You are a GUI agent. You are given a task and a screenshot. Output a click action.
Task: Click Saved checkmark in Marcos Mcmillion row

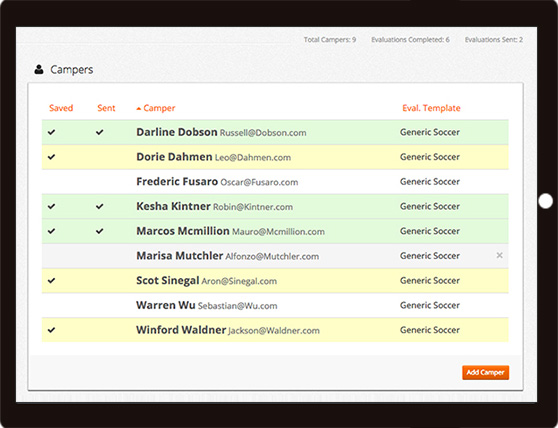tap(52, 231)
